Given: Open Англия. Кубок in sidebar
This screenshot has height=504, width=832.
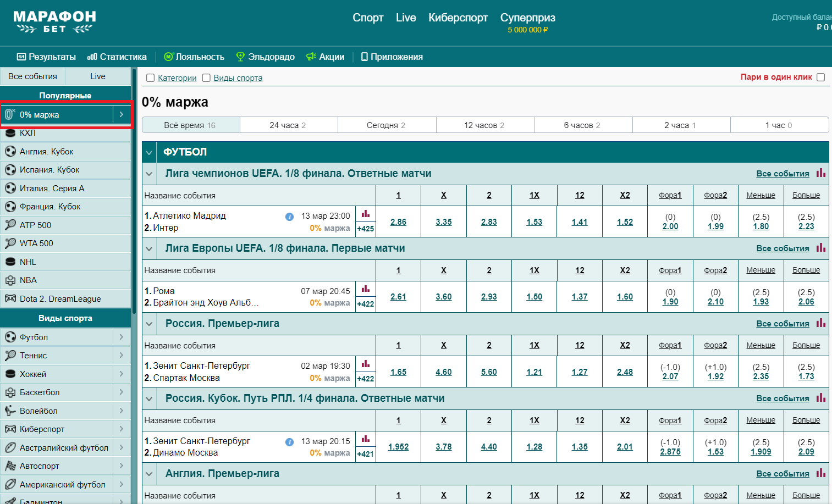Looking at the screenshot, I should pyautogui.click(x=65, y=151).
